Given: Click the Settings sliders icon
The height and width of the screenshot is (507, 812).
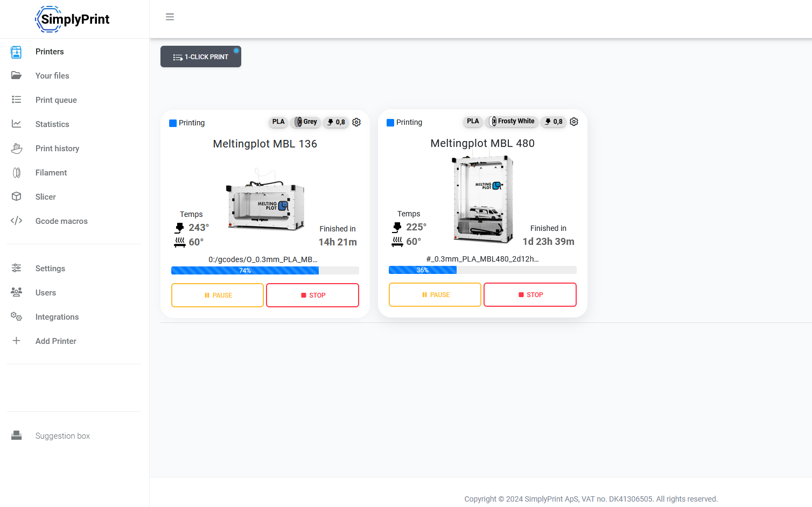Looking at the screenshot, I should click(x=16, y=268).
